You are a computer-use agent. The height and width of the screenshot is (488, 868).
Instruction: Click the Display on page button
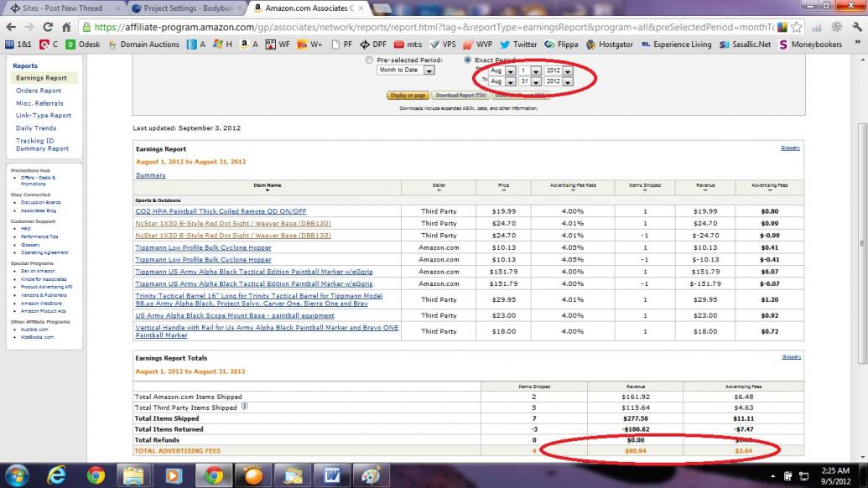tap(408, 95)
